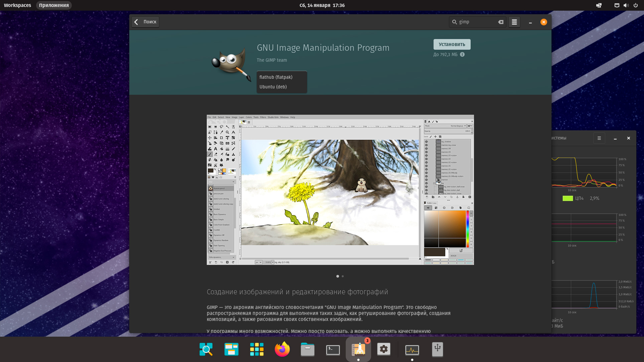Open USB flasher icon in dock

click(437, 349)
